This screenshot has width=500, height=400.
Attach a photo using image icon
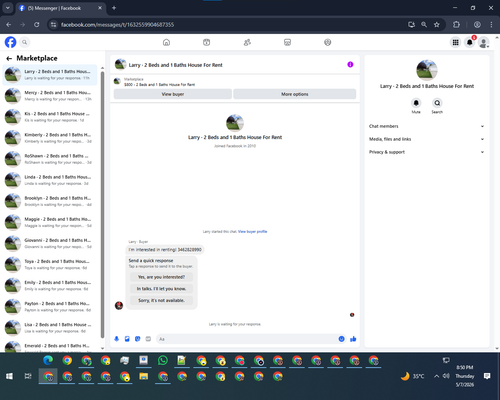127,339
